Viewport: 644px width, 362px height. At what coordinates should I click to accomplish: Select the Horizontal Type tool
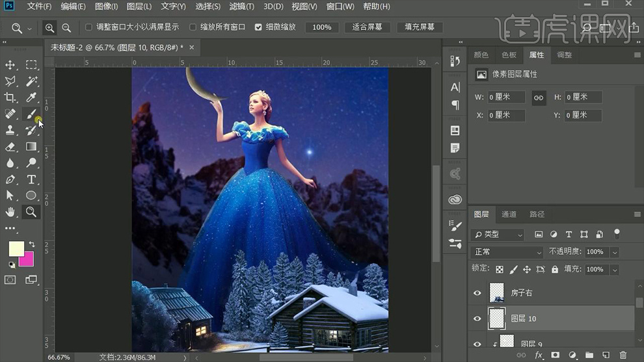coord(31,179)
